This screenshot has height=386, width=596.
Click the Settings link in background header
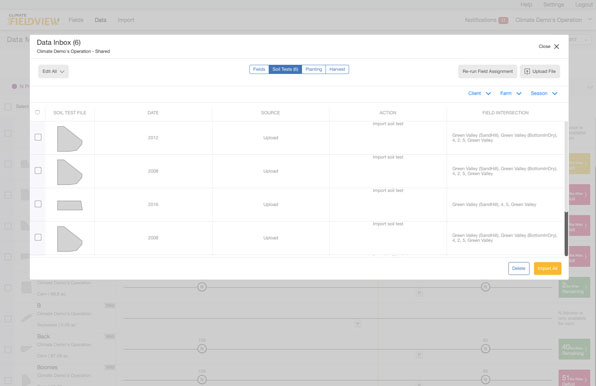coord(553,5)
